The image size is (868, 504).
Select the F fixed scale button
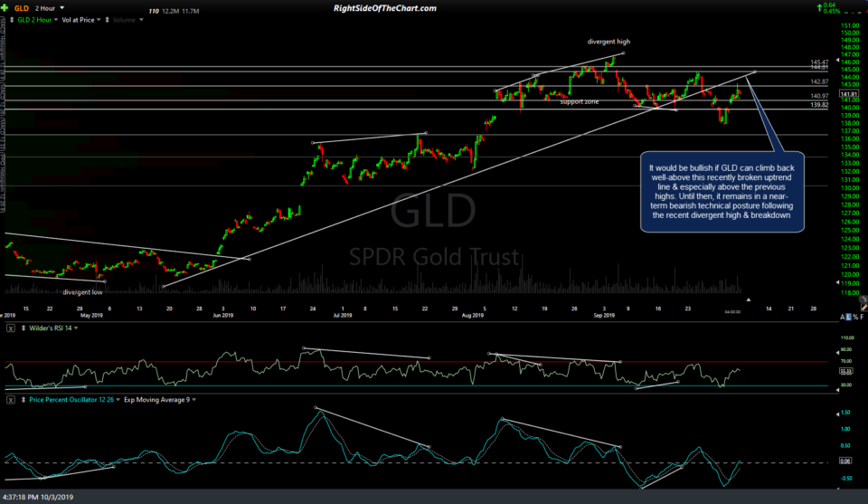tap(863, 317)
